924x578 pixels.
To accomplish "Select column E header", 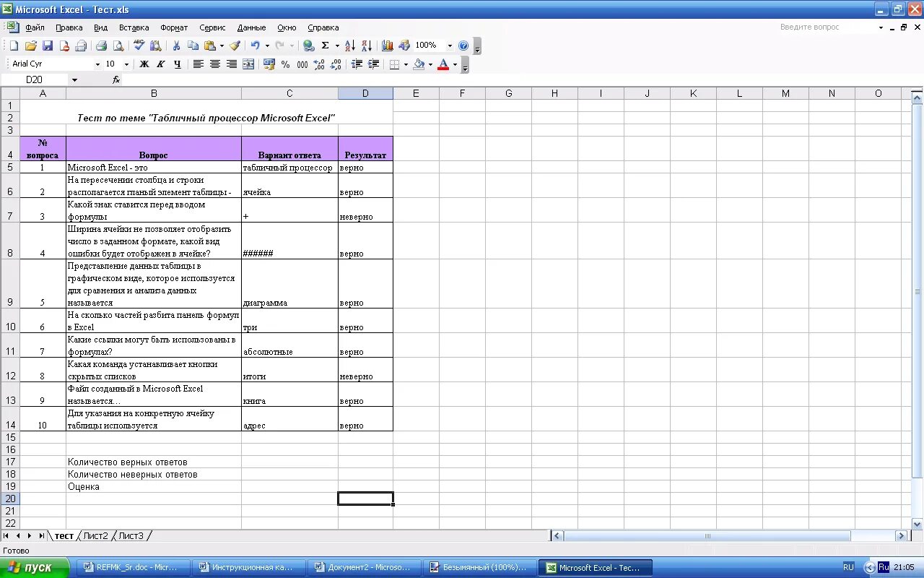I will pyautogui.click(x=416, y=93).
